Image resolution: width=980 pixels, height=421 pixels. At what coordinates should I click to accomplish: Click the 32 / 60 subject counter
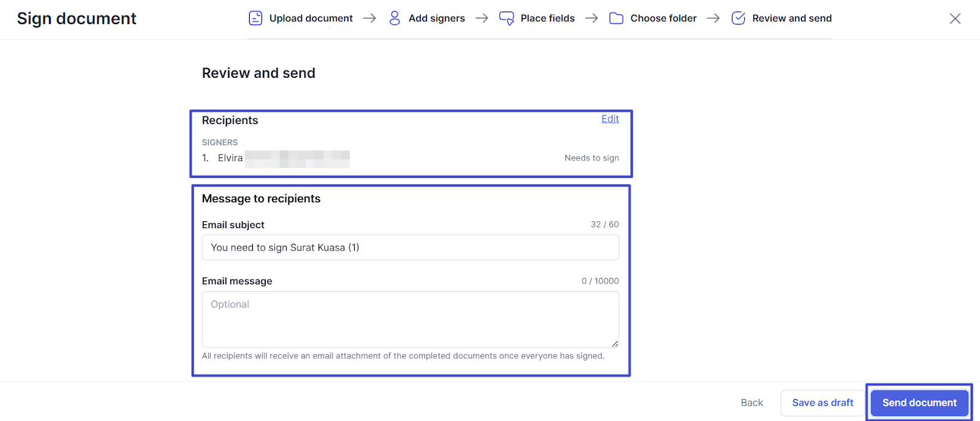pyautogui.click(x=605, y=224)
